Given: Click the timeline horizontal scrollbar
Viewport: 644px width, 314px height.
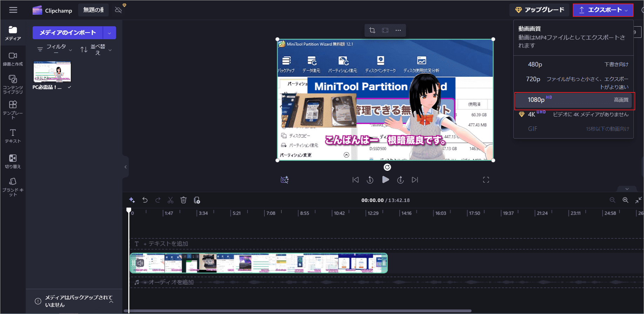Looking at the screenshot, I should [298, 311].
